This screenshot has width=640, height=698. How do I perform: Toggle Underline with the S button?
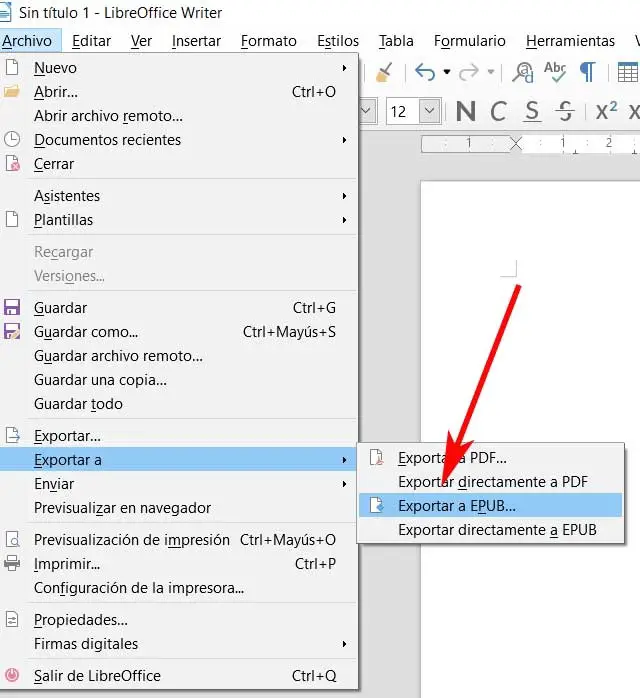pos(532,111)
